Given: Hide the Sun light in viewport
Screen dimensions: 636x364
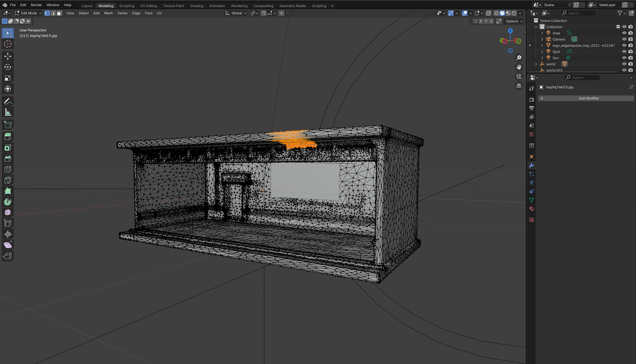Looking at the screenshot, I should point(624,58).
